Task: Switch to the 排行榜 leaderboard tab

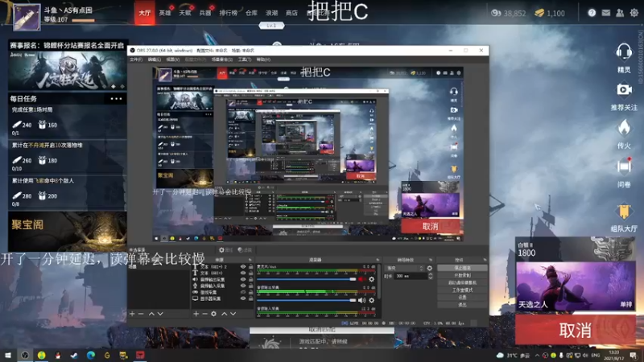Action: click(x=229, y=13)
